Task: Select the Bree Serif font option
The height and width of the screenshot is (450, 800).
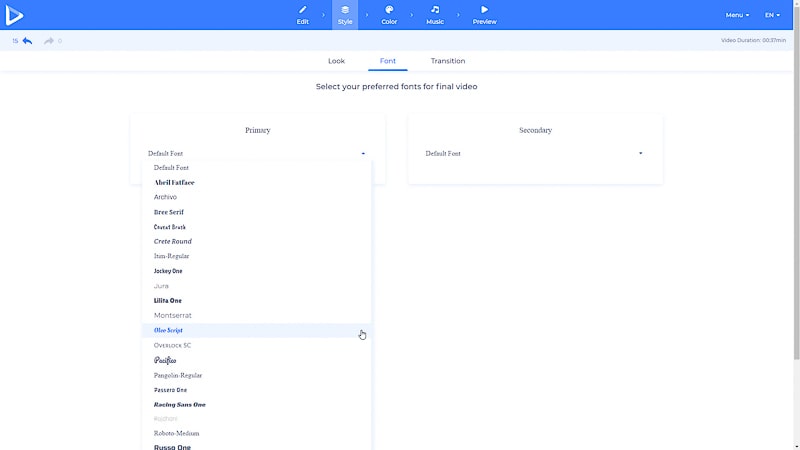Action: click(x=168, y=212)
